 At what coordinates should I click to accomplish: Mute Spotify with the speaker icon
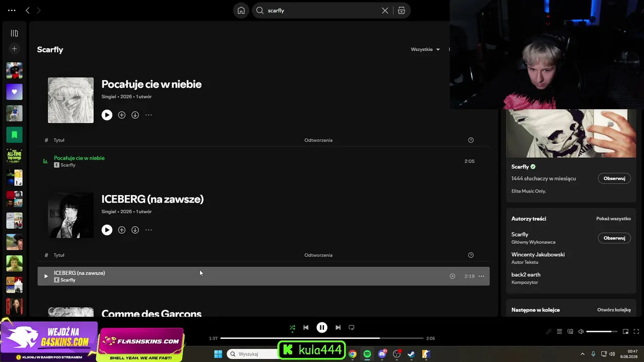click(x=581, y=331)
